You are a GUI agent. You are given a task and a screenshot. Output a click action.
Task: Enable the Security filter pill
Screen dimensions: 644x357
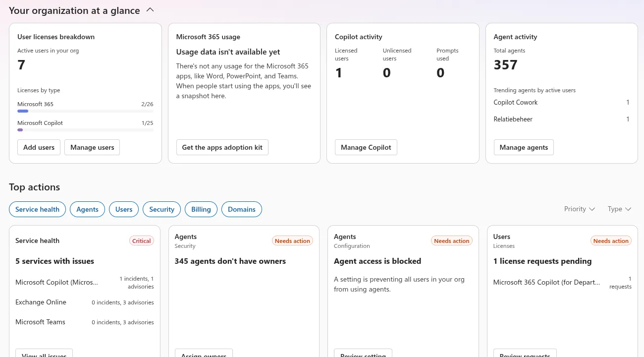click(161, 209)
